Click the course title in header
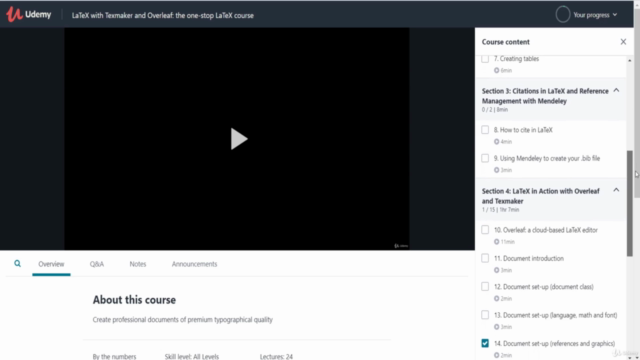The width and height of the screenshot is (640, 360). pos(162,16)
